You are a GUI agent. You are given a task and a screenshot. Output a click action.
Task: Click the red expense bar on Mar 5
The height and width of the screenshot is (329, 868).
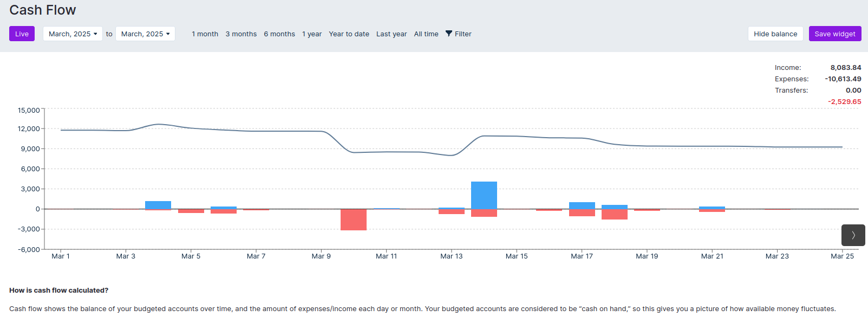(x=191, y=211)
